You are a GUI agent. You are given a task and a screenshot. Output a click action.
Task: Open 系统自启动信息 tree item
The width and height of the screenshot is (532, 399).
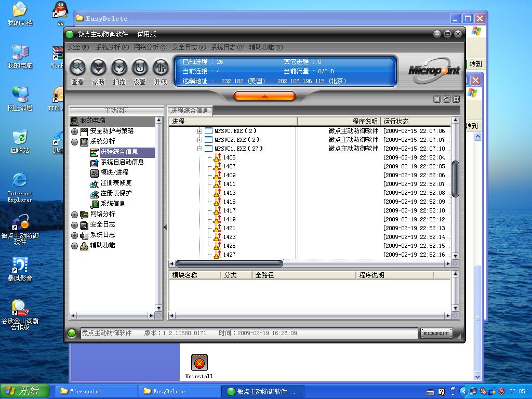(x=122, y=162)
